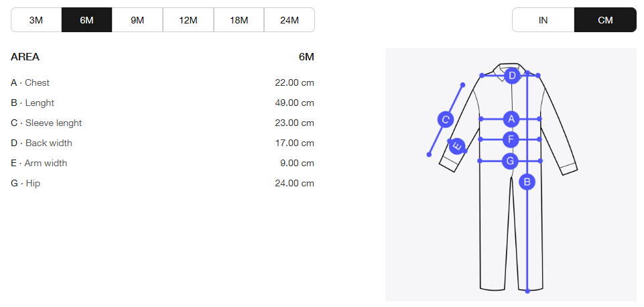The image size is (644, 307).
Task: Click the D · Back width row
Action: 162,143
